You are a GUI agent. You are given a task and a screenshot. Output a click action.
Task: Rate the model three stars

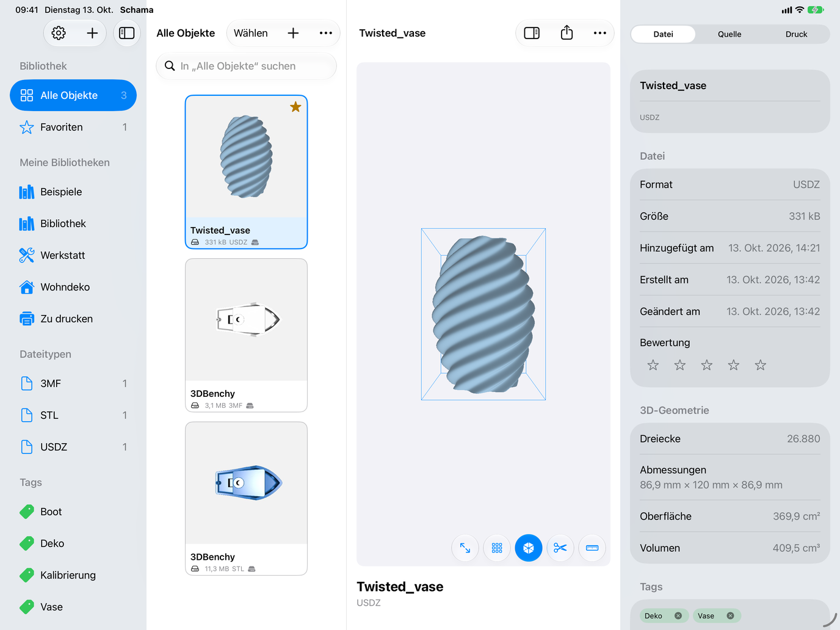click(x=707, y=365)
